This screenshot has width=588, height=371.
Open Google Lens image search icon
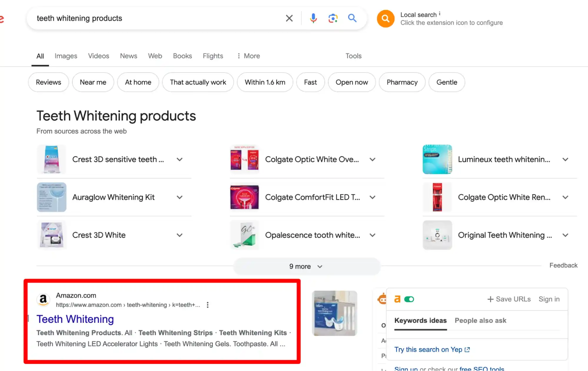[x=333, y=18]
